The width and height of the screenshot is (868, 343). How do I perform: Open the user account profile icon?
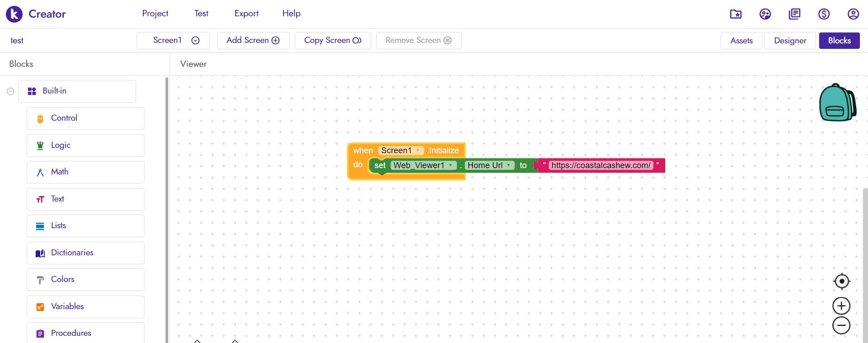853,14
